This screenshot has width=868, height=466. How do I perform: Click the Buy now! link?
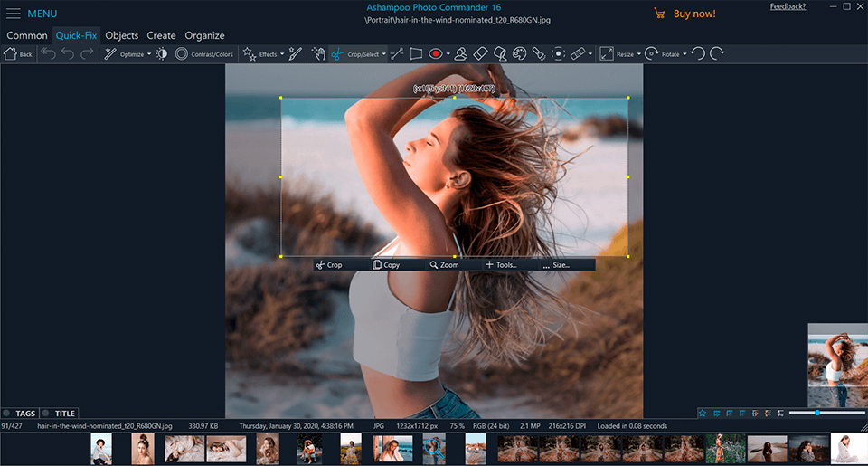(694, 14)
